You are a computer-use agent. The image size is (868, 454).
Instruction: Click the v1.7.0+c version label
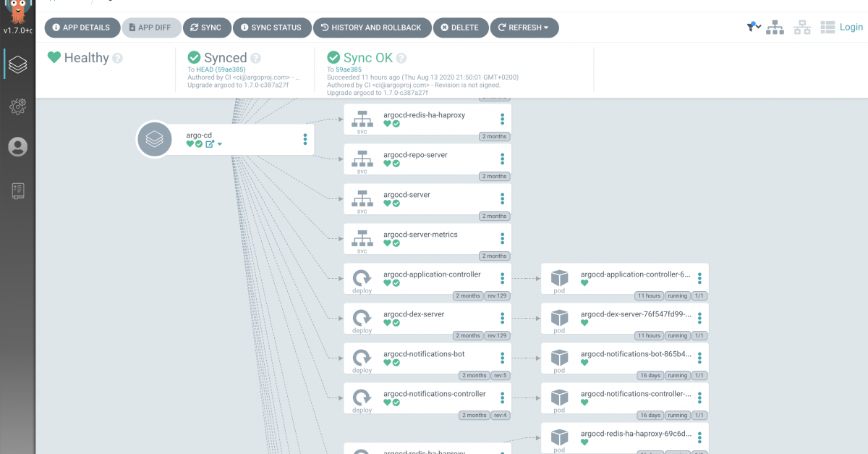tap(17, 31)
